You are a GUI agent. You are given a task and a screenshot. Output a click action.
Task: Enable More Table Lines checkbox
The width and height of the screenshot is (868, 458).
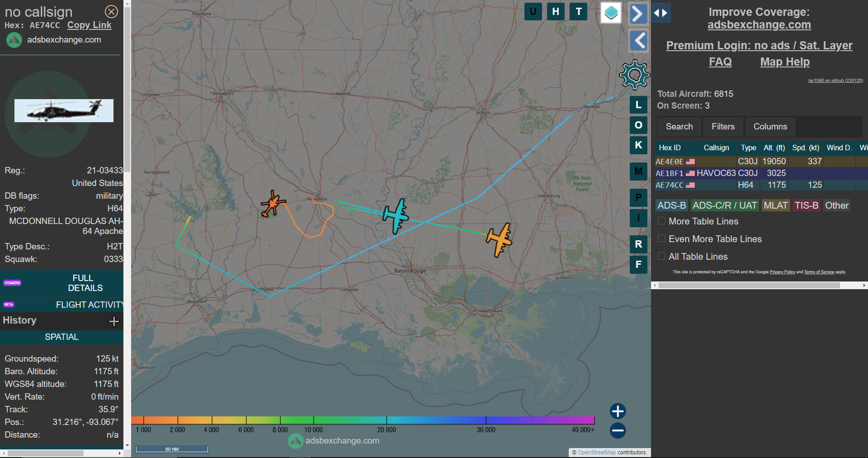tap(661, 221)
